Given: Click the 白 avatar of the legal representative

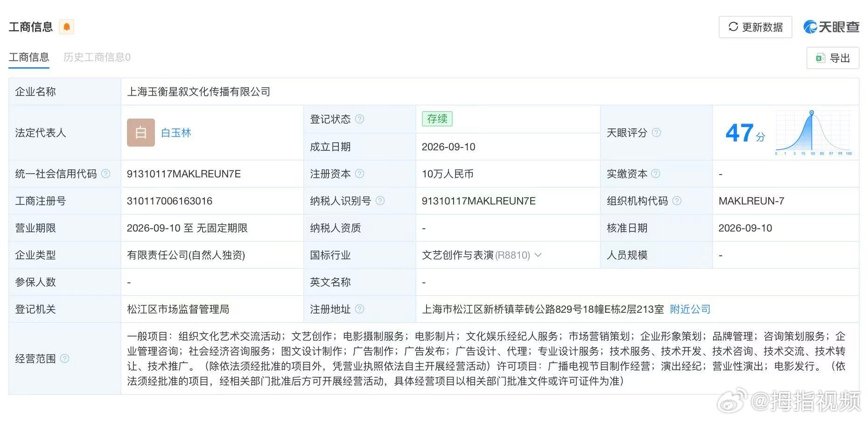Looking at the screenshot, I should [x=141, y=133].
